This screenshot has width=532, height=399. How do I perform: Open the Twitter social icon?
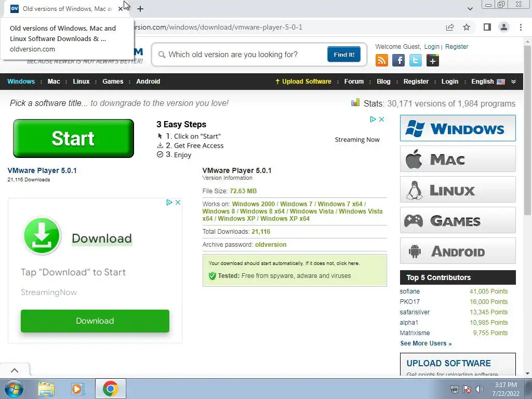(415, 61)
